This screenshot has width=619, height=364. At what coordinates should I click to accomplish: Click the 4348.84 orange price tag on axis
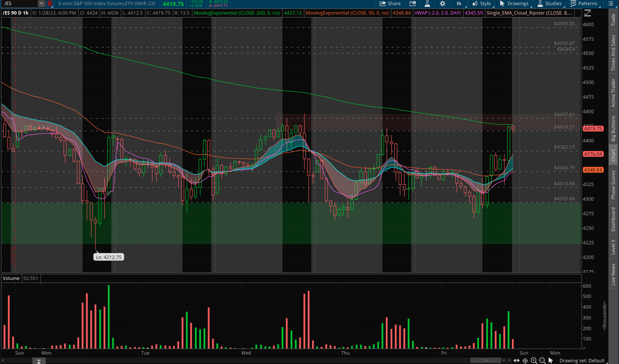[x=593, y=170]
